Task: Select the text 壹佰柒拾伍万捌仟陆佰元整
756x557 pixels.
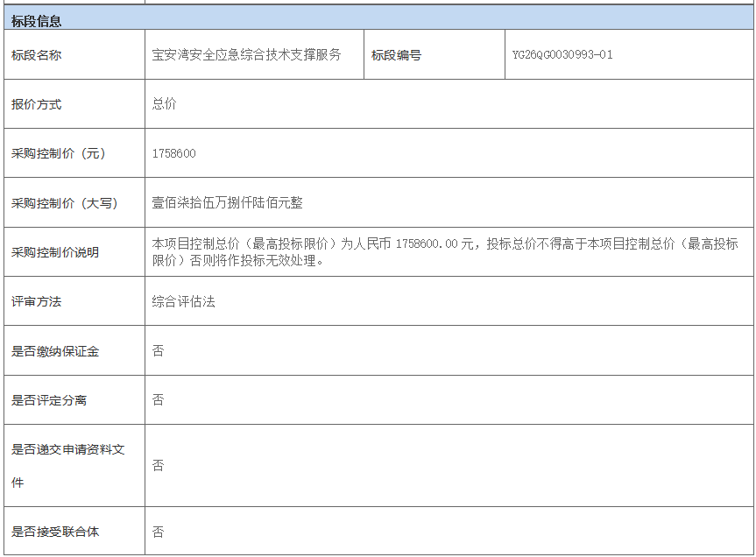Action: pos(228,203)
